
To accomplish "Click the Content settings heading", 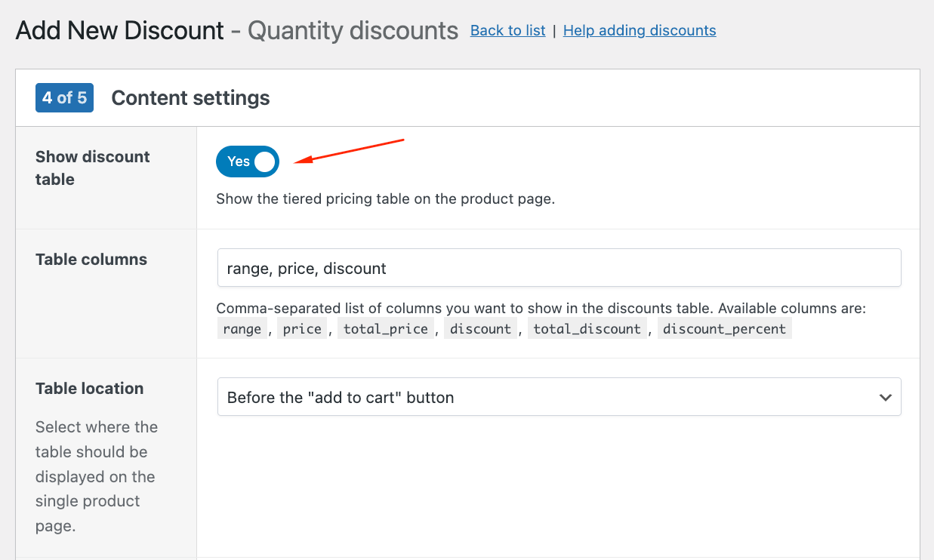I will pyautogui.click(x=190, y=97).
